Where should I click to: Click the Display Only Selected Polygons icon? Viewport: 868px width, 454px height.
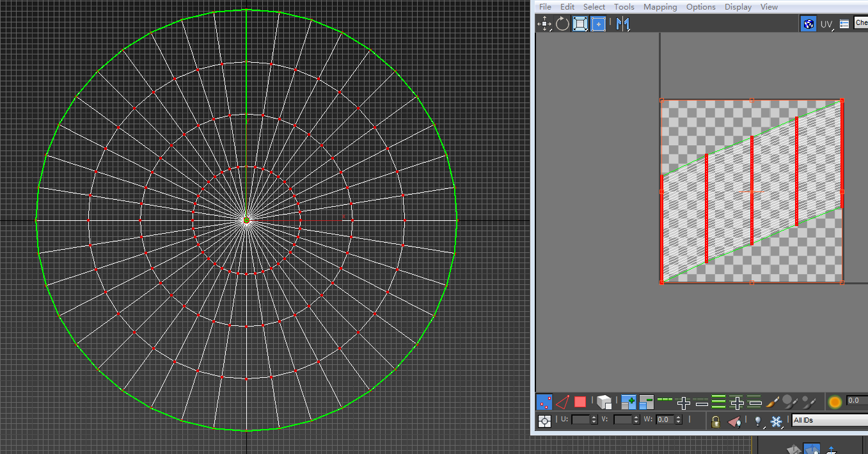click(x=734, y=421)
